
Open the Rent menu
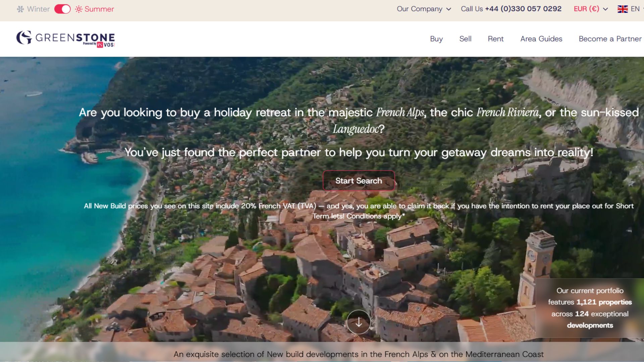(495, 39)
